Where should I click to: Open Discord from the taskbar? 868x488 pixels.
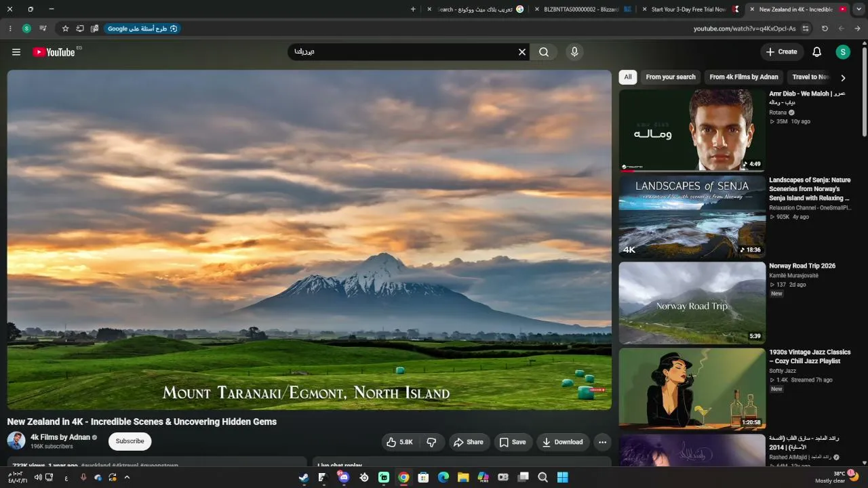coord(344,477)
